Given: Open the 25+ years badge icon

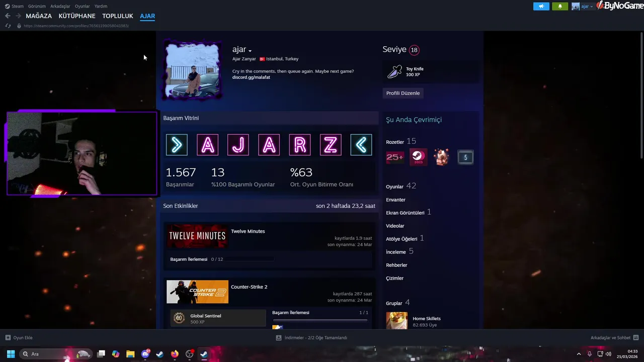Looking at the screenshot, I should [395, 157].
